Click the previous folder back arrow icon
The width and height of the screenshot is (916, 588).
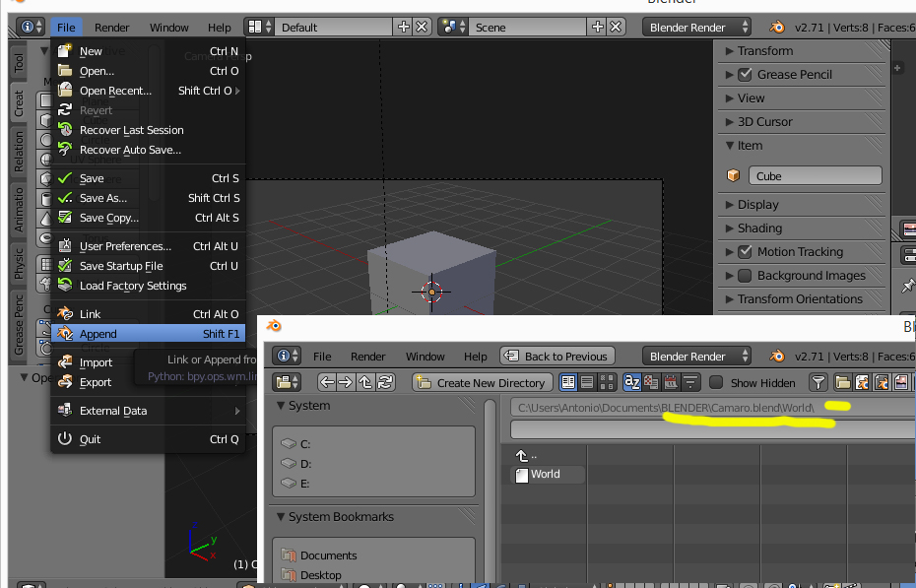tap(327, 382)
